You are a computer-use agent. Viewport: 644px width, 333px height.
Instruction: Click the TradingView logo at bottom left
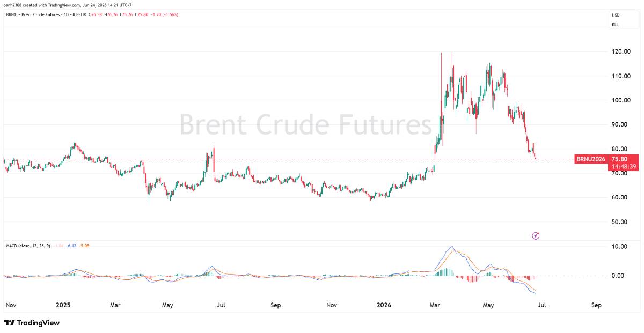click(x=32, y=323)
